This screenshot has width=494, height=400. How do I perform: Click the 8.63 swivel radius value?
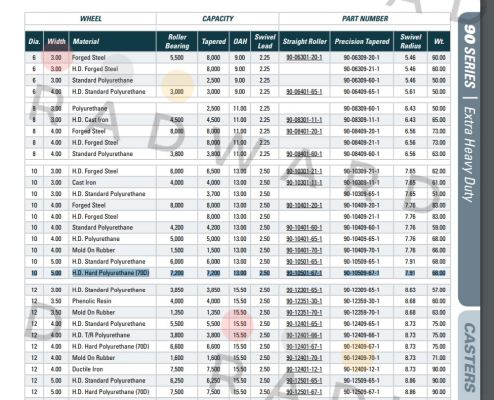tap(410, 290)
